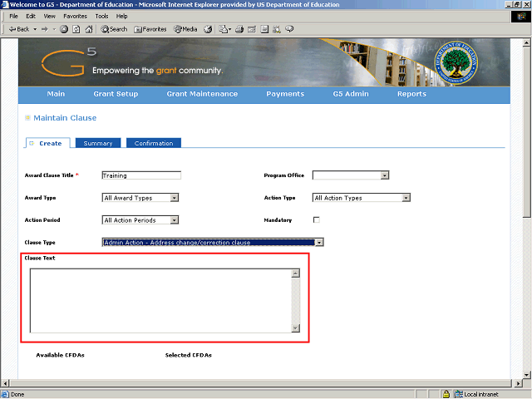The image size is (532, 399).
Task: Click page scrollbar down arrow
Action: [526, 375]
